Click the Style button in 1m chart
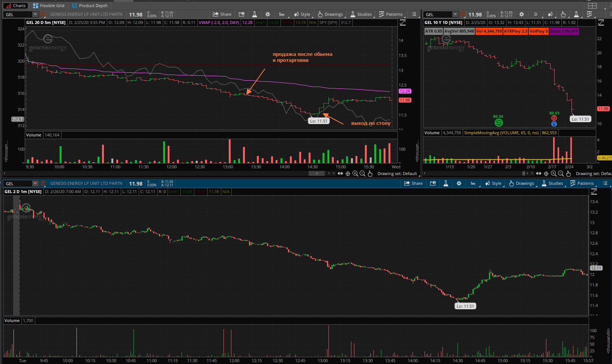 pos(493,183)
